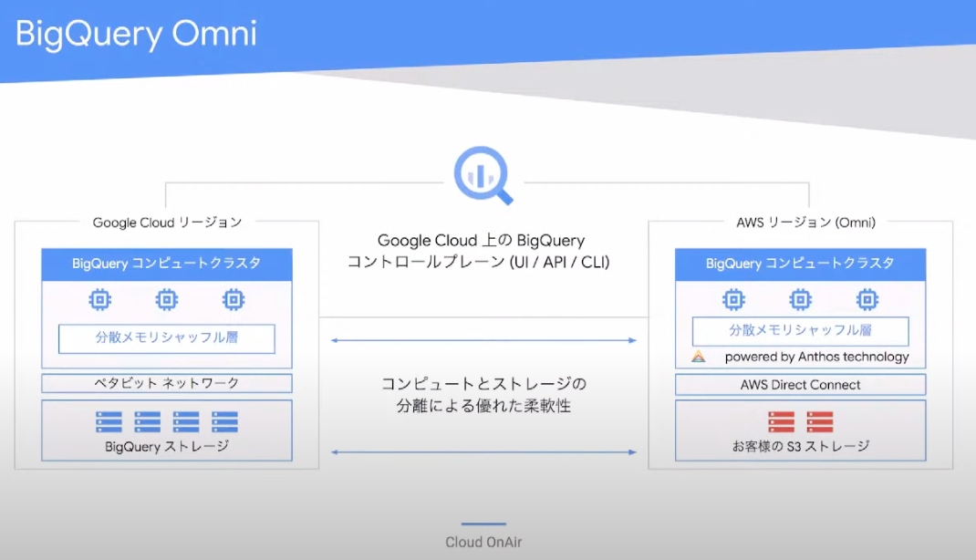Viewport: 976px width, 560px height.
Task: Click first red S3 storage server icon
Action: pyautogui.click(x=781, y=422)
